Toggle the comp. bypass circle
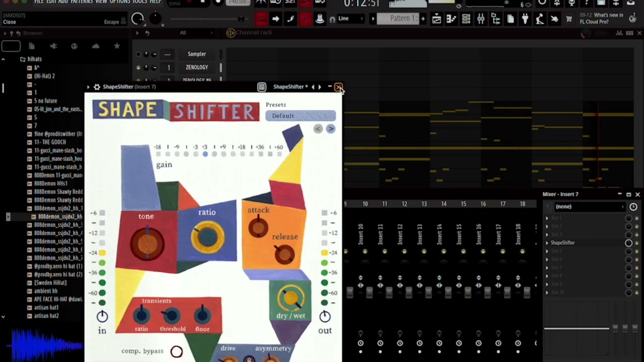Viewport: 644px width, 362px height. pos(177,351)
